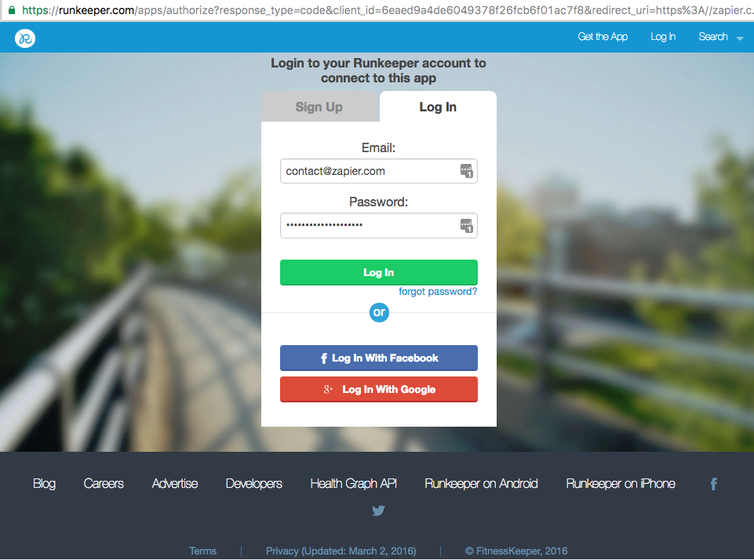The height and width of the screenshot is (560, 754).
Task: Open the Health Graph API link
Action: (353, 484)
